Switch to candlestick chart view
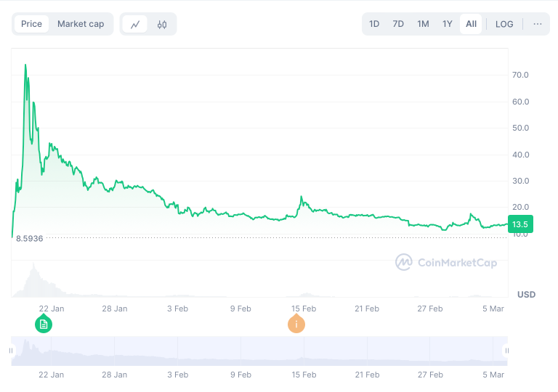Screen dimensions: 558x392 162,24
